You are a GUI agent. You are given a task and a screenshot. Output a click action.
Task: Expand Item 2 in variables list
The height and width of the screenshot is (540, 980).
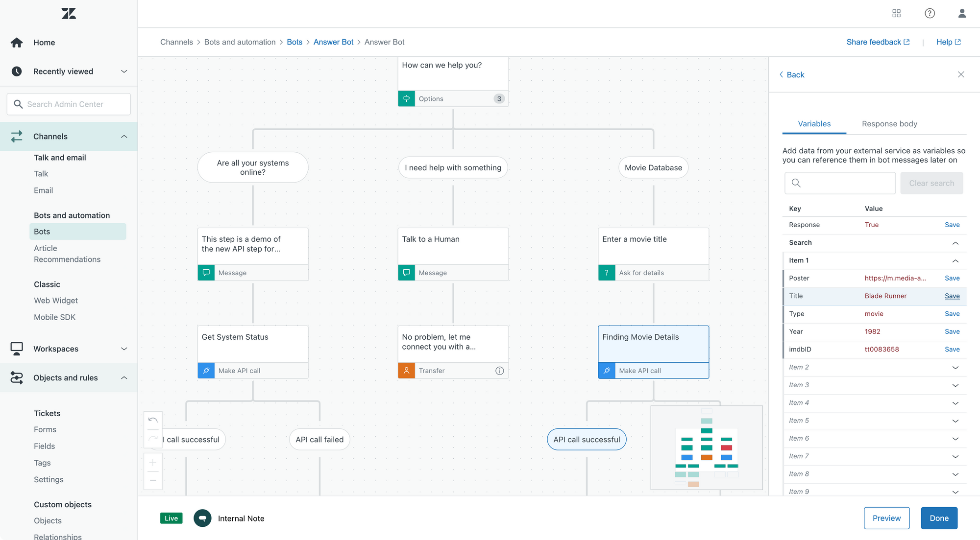point(955,367)
